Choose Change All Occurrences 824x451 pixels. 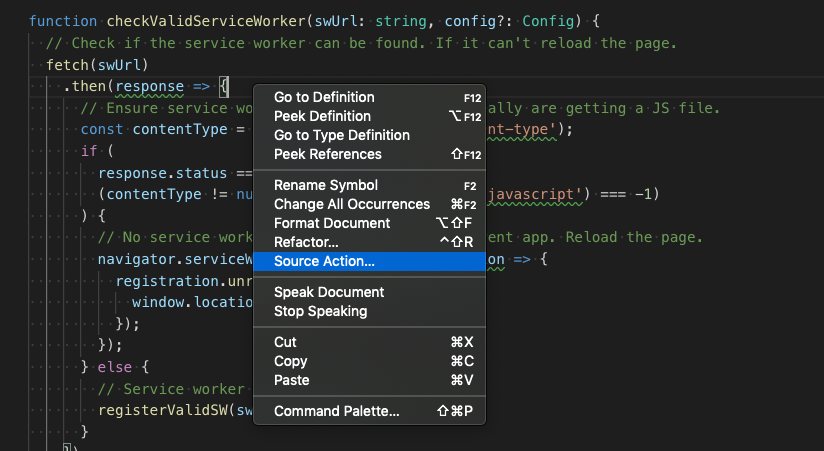pos(351,204)
